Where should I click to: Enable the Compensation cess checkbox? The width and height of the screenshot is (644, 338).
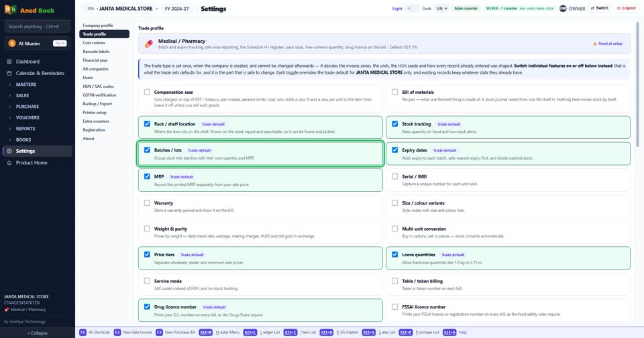coord(147,92)
